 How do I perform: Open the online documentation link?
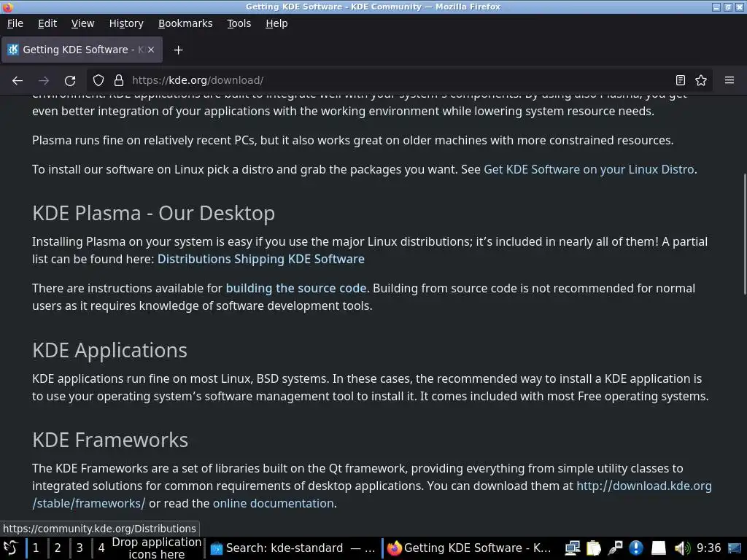274,503
